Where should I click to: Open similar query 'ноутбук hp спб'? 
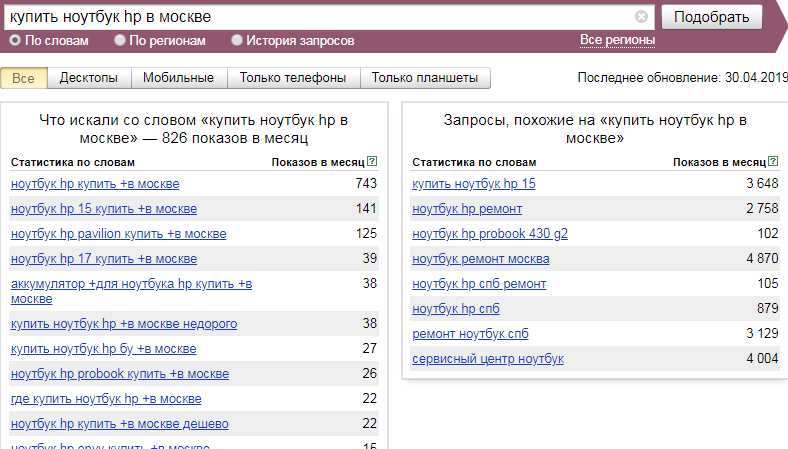pyautogui.click(x=456, y=309)
